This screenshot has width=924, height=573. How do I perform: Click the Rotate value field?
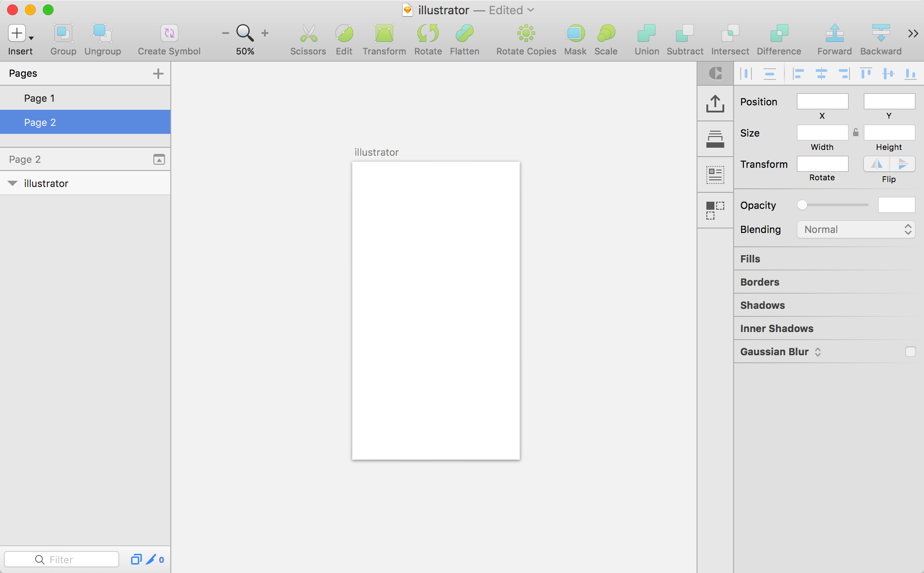tap(822, 164)
